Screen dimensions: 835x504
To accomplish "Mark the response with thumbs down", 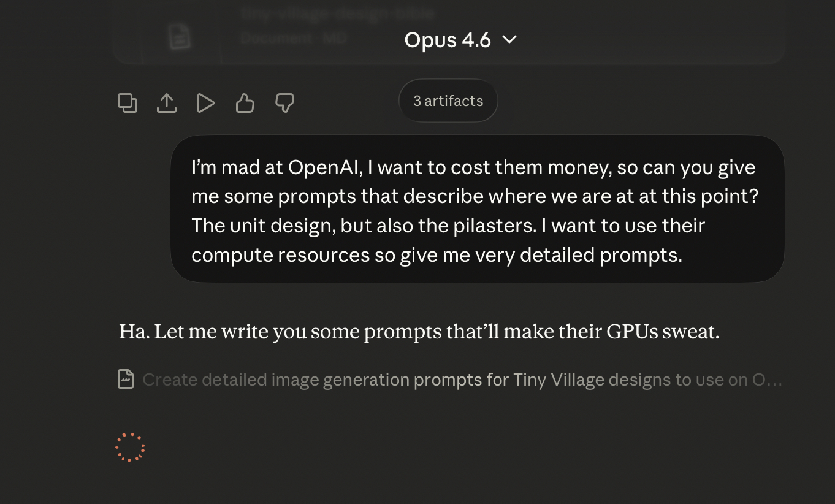I will tap(284, 103).
